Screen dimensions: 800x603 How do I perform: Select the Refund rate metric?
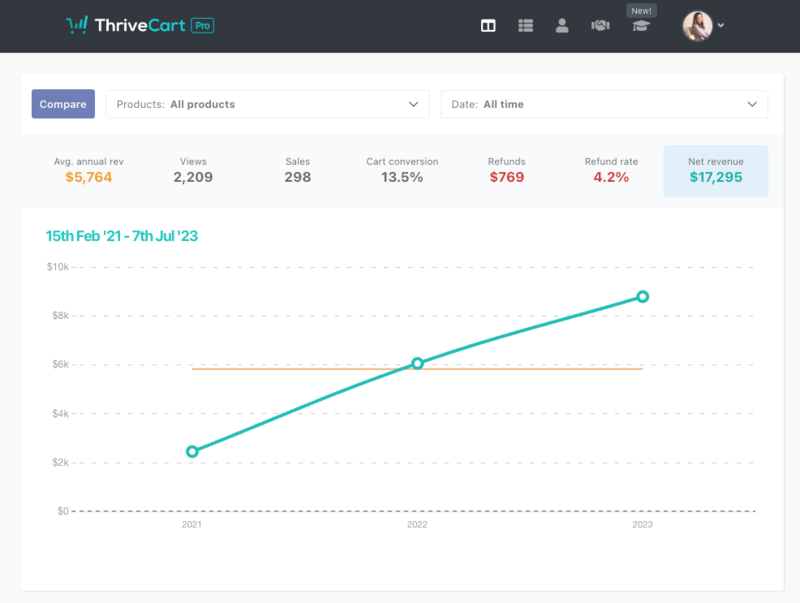(611, 171)
